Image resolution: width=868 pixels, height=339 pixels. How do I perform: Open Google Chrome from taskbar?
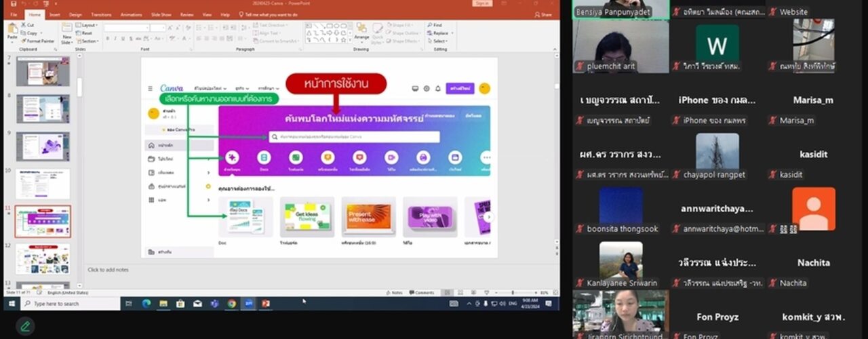click(231, 304)
